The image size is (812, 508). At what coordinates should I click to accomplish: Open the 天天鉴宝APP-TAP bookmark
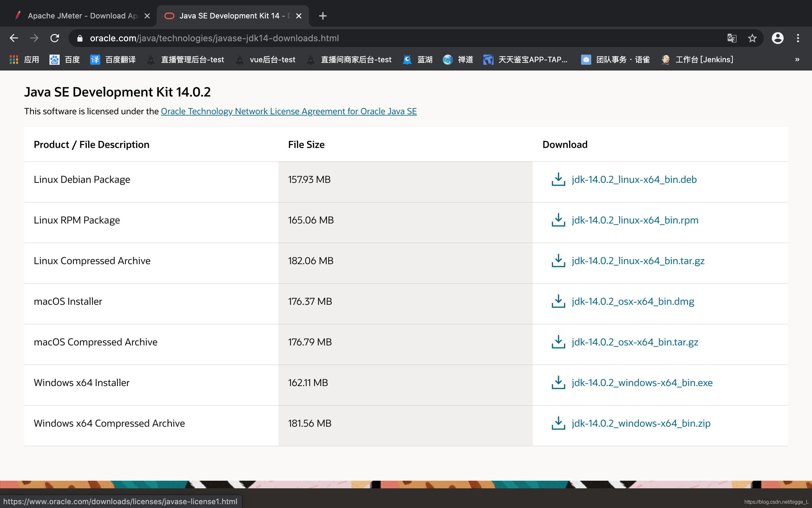pos(526,59)
